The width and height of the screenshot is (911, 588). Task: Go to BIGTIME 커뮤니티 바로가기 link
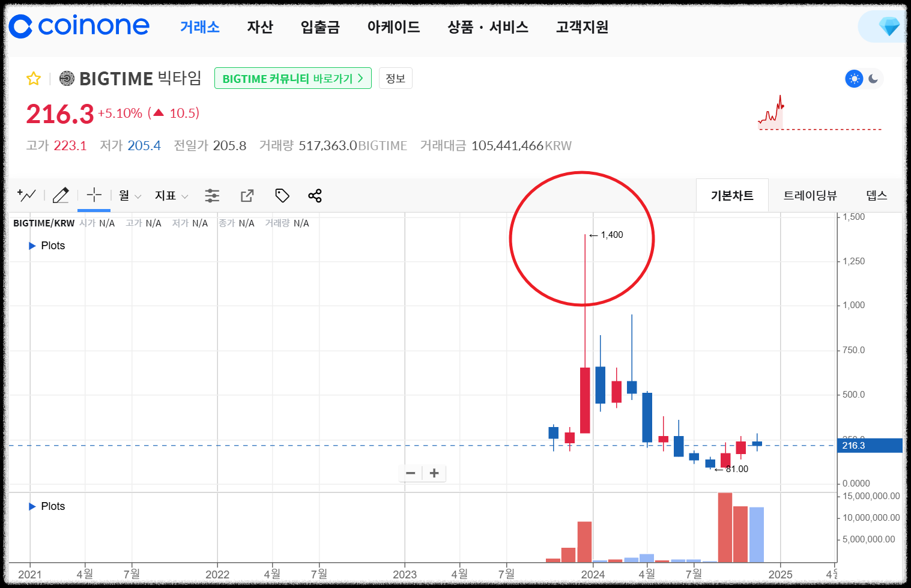click(293, 79)
